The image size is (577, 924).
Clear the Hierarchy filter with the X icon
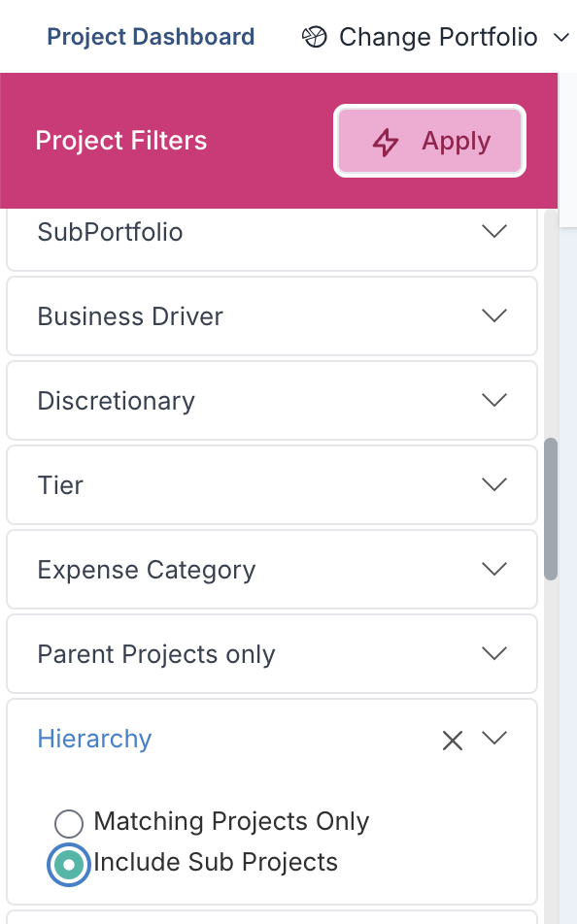point(453,741)
